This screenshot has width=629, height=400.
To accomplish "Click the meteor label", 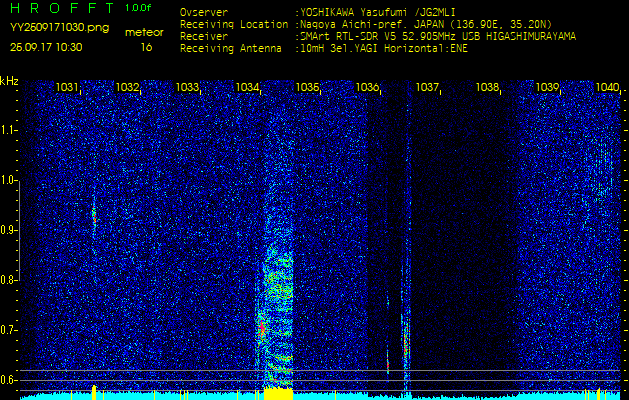I will point(144,33).
